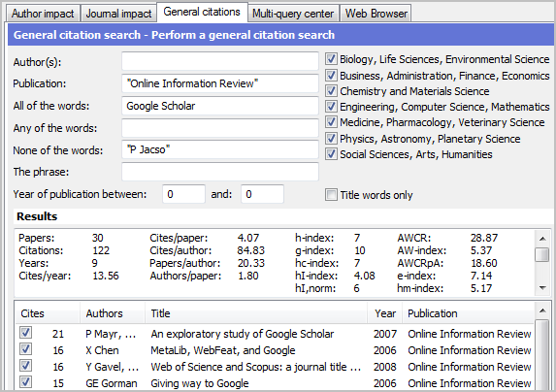556x392 pixels.
Task: Click the Cites/paper value 4.07
Action: point(248,238)
